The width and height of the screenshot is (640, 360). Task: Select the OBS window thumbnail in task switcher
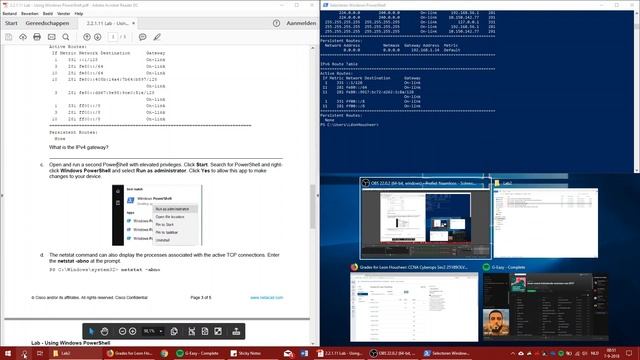click(x=426, y=218)
